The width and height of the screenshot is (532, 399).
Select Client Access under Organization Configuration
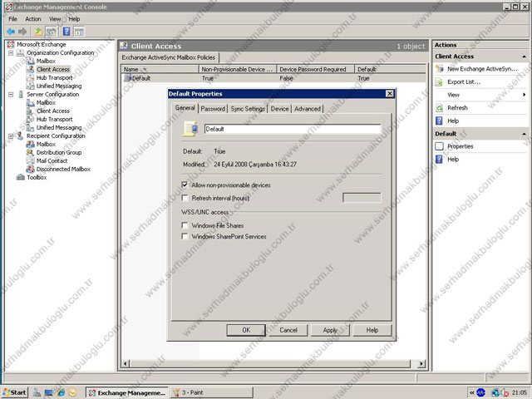tap(53, 69)
